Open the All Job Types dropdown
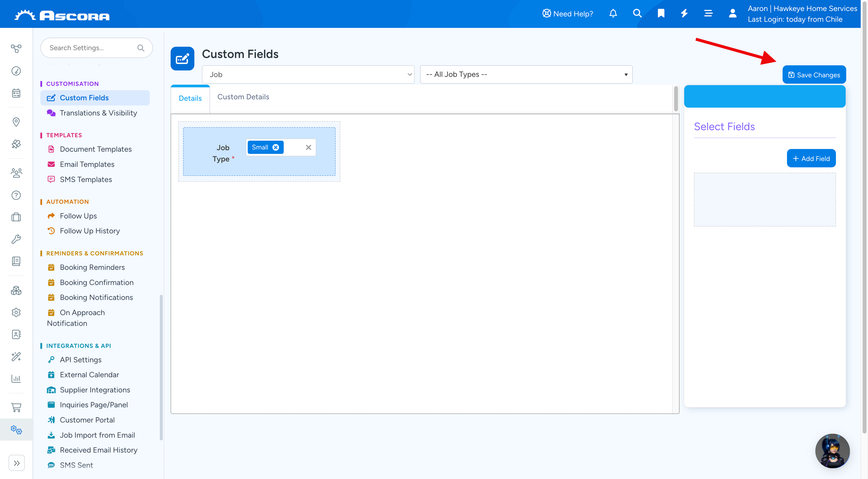This screenshot has height=479, width=868. (526, 74)
